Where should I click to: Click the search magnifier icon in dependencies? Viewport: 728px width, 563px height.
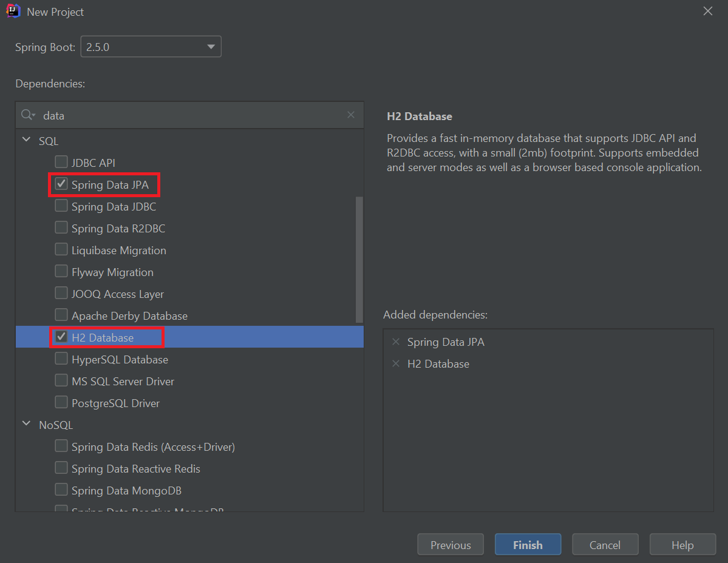27,115
